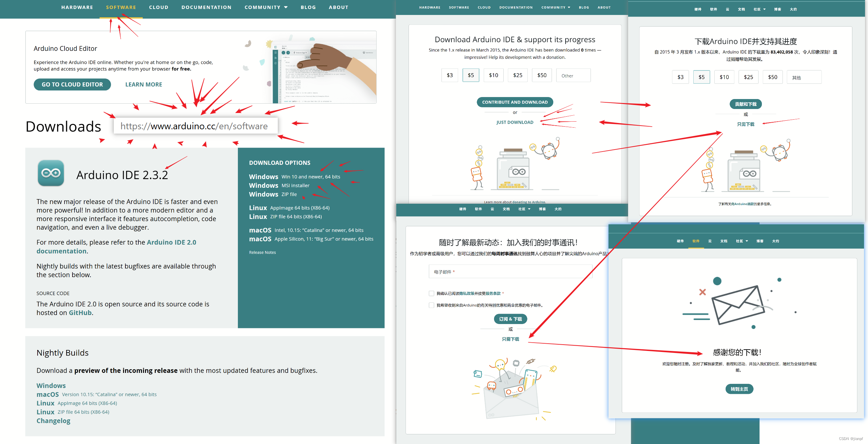Select $25 donation on the Chinese donation page
868x444 pixels.
pyautogui.click(x=748, y=77)
